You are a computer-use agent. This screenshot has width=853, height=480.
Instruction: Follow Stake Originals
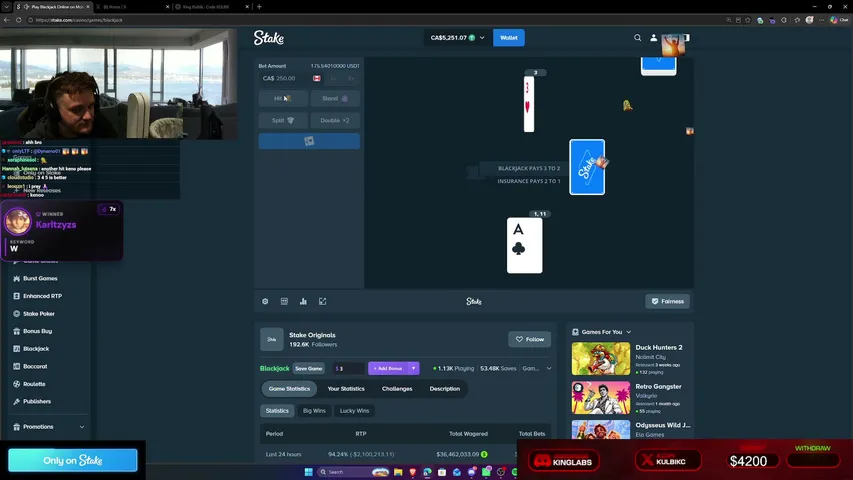pyautogui.click(x=529, y=339)
